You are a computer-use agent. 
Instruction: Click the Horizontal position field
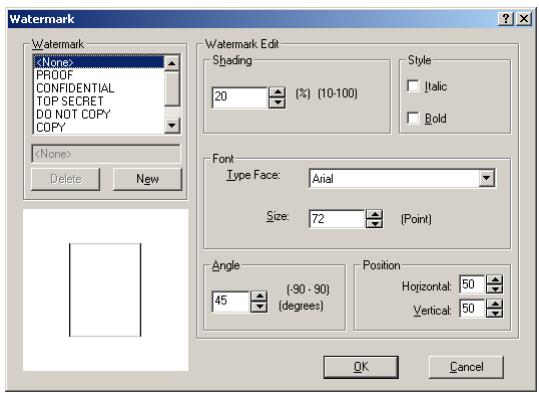tap(472, 284)
